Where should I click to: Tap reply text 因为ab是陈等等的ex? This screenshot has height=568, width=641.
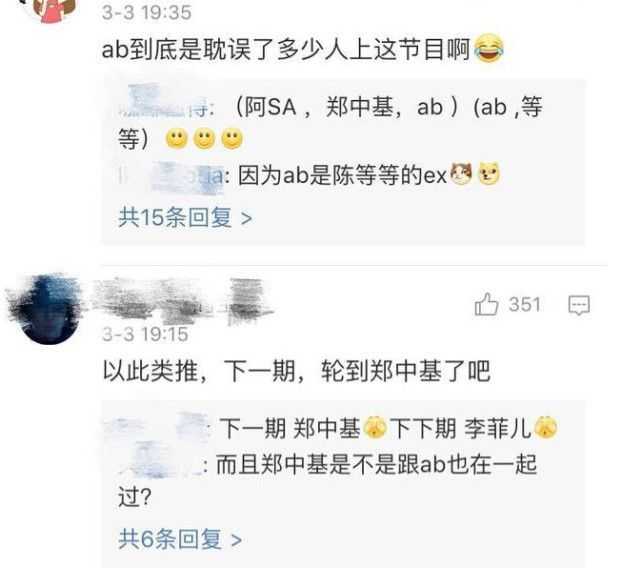pos(342,176)
